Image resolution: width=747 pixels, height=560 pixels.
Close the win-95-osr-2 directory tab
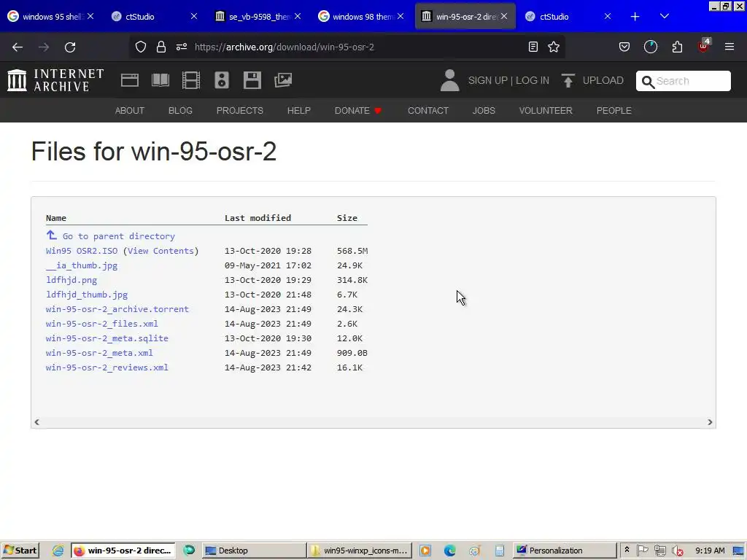point(504,16)
